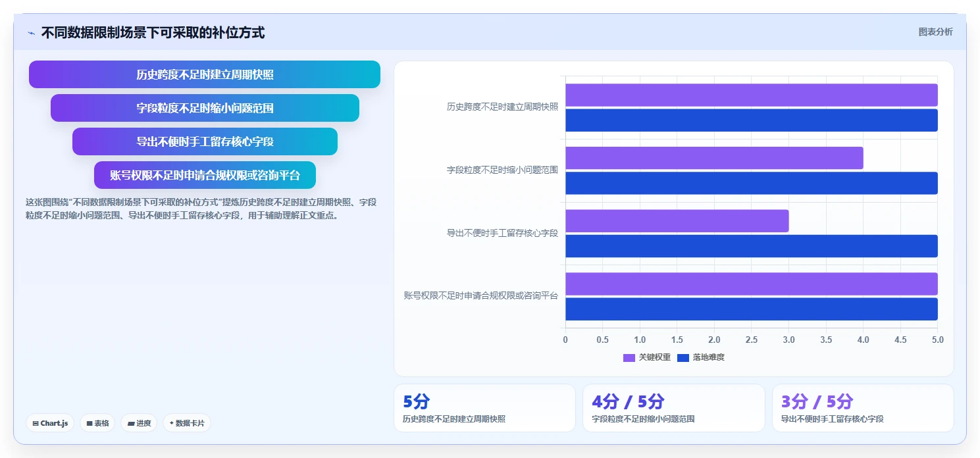Click y-axis label 历史跨度不足时建立周期快照
Screen dimensions: 980x458
coord(502,107)
